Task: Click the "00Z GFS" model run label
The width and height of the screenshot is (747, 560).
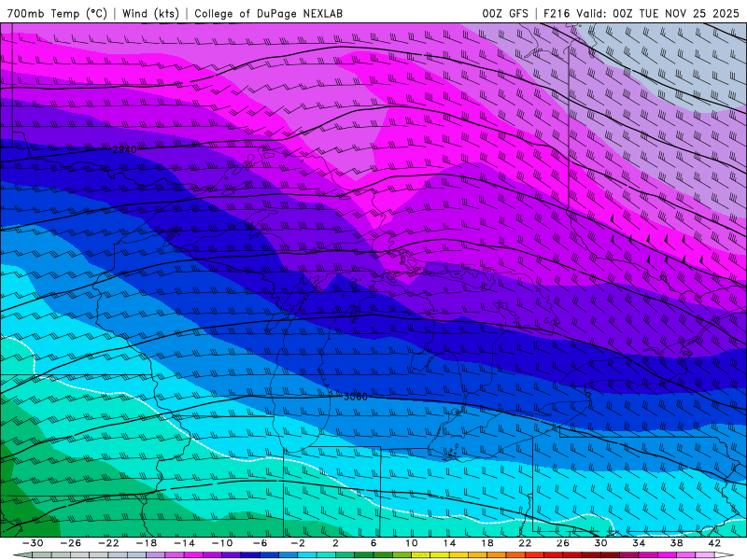Action: [x=505, y=13]
